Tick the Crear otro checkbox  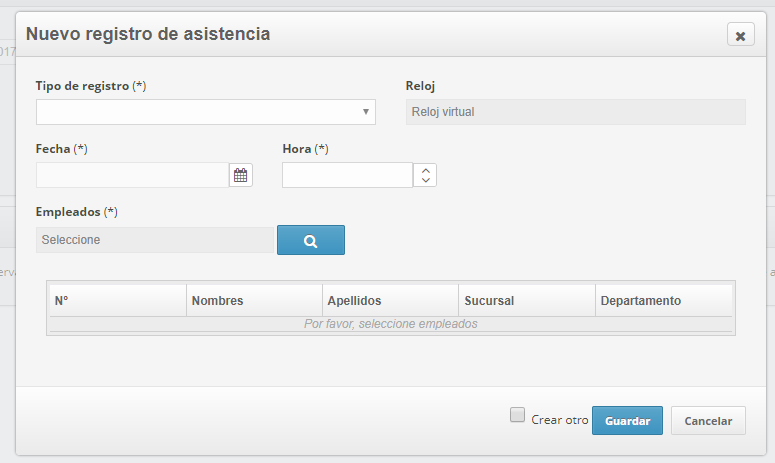click(517, 415)
